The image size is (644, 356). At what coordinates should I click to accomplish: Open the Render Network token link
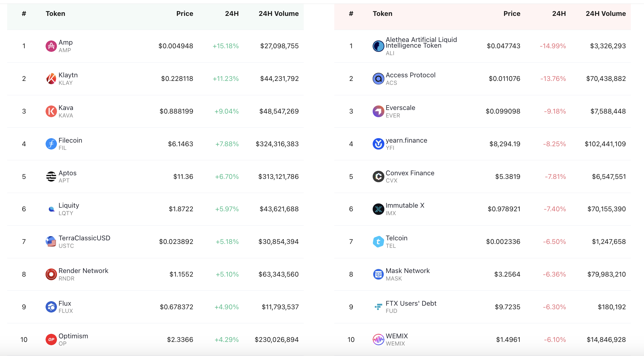pyautogui.click(x=83, y=271)
